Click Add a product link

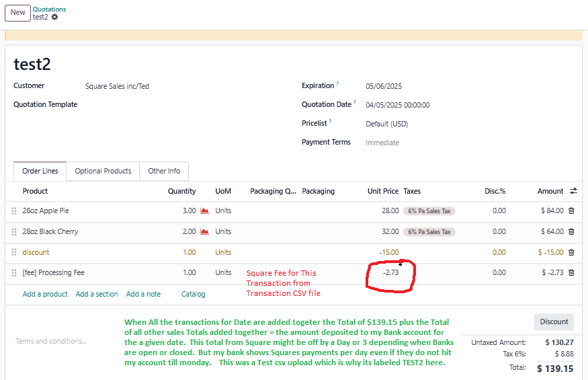tap(45, 294)
